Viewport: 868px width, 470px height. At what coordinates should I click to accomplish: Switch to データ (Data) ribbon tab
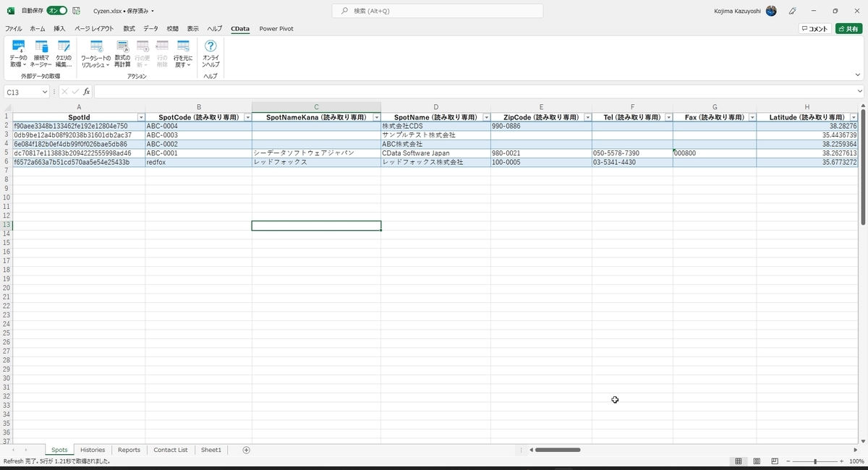(x=150, y=29)
